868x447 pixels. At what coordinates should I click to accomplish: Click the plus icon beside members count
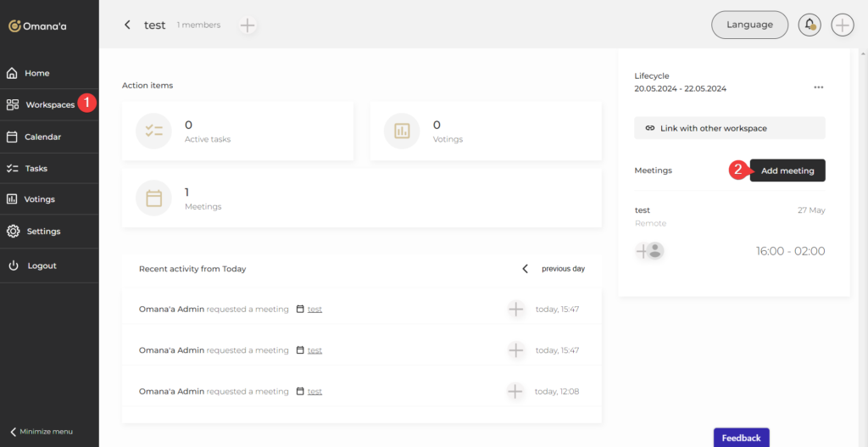click(248, 25)
